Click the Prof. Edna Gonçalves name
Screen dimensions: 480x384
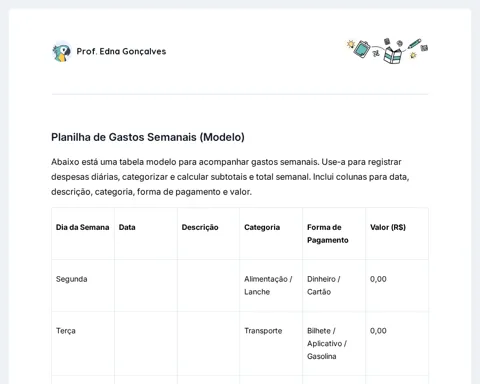121,51
